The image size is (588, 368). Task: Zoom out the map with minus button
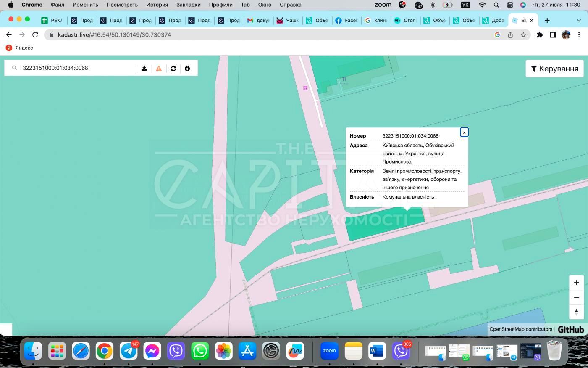tap(576, 297)
